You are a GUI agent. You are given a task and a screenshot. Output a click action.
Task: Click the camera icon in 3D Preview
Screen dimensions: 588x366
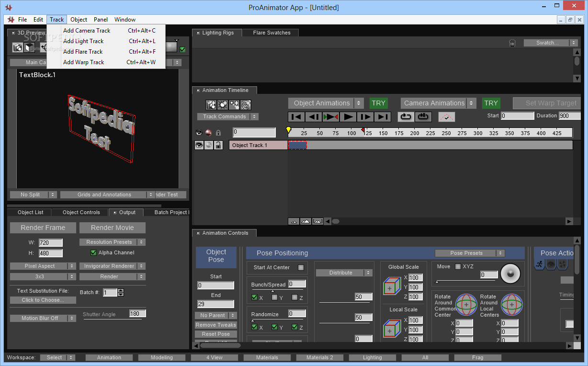(x=18, y=47)
